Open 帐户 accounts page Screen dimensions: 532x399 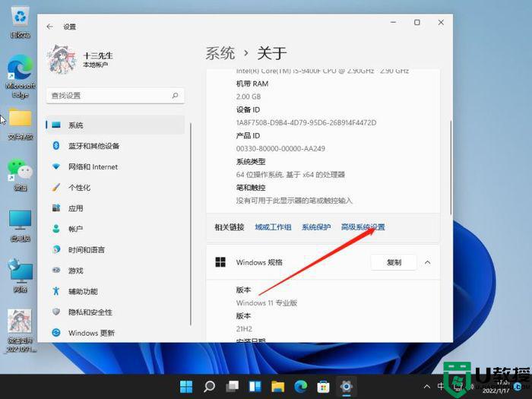(75, 229)
